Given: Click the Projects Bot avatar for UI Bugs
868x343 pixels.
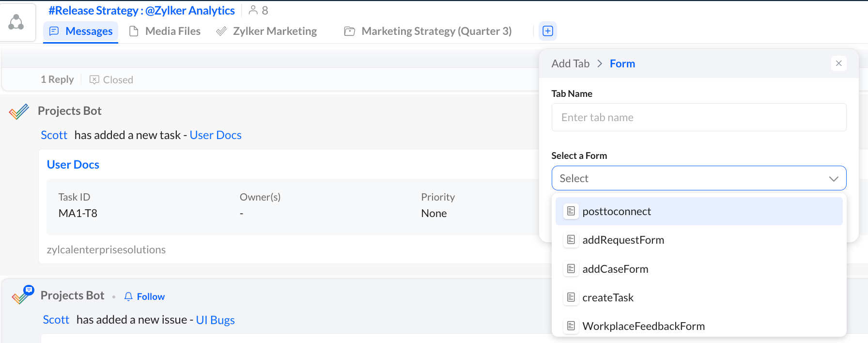Looking at the screenshot, I should [23, 295].
